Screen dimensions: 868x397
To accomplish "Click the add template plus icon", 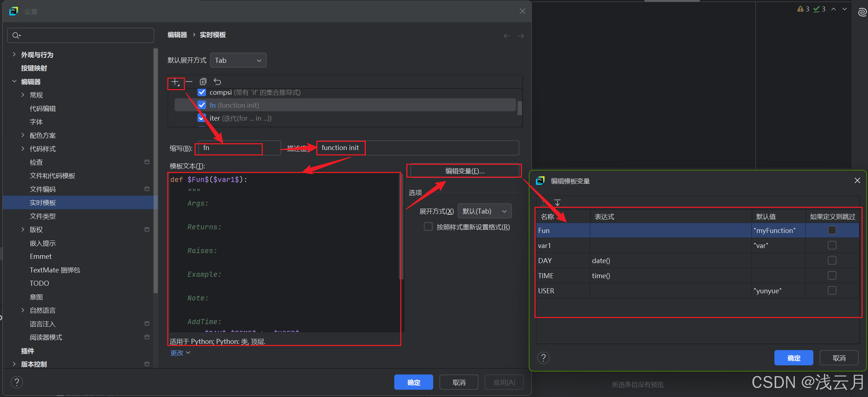I will [175, 82].
